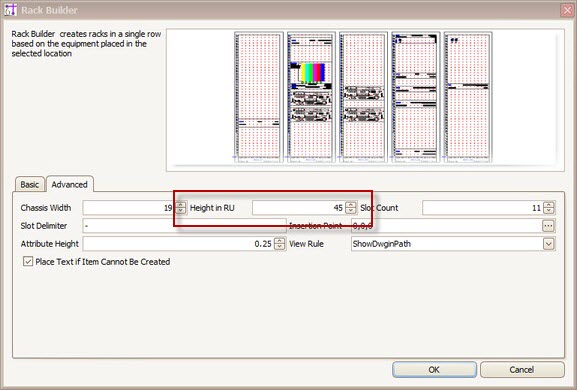Viewport: 577px width, 390px height.
Task: Click the Attribute Height value field
Action: click(x=178, y=244)
